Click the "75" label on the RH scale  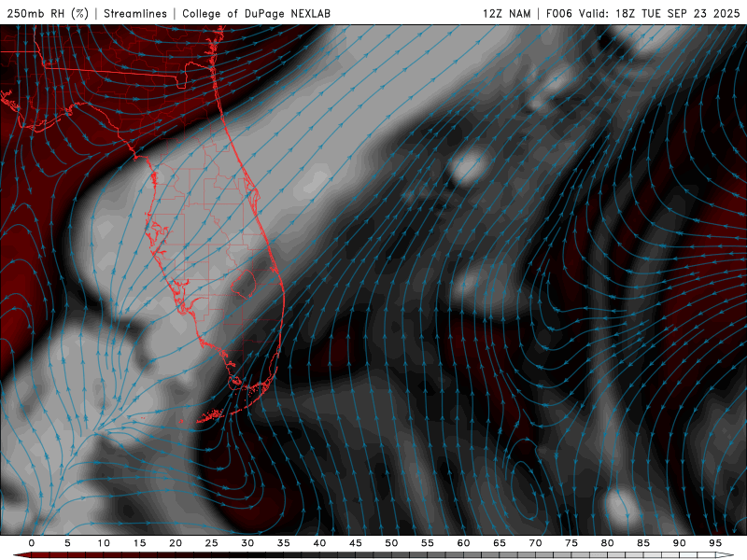tap(571, 543)
